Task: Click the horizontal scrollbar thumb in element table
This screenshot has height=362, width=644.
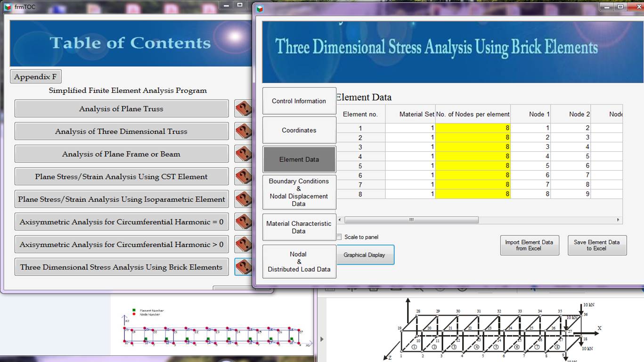Action: pos(411,220)
